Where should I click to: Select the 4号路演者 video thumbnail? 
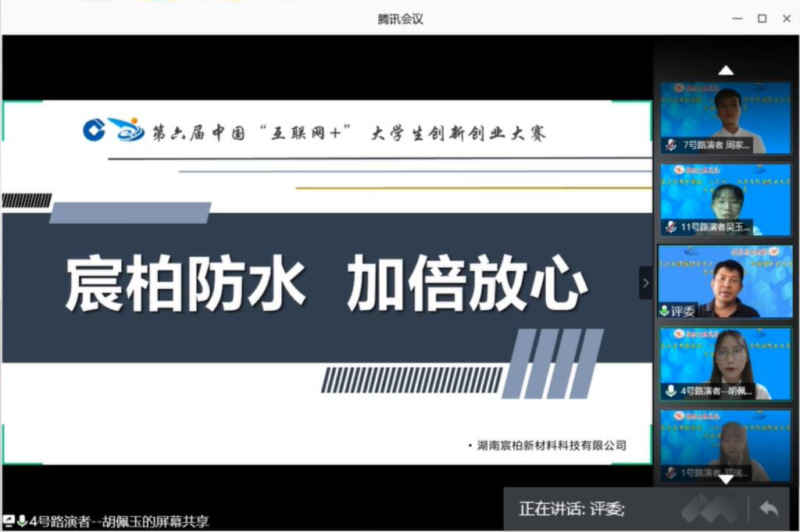726,364
